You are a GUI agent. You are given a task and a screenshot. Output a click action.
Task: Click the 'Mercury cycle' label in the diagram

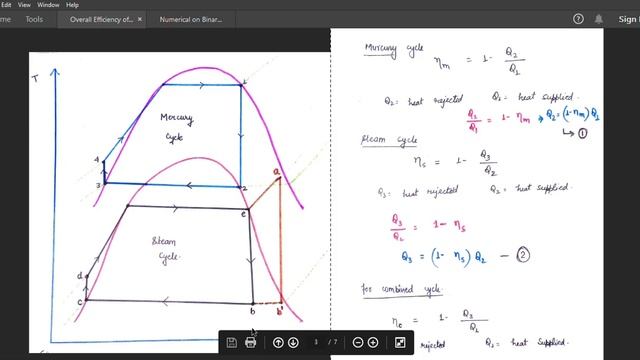pos(176,127)
